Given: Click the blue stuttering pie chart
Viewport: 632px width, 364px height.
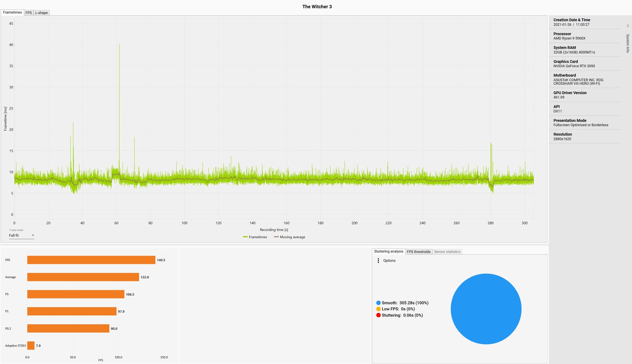Looking at the screenshot, I should [486, 309].
